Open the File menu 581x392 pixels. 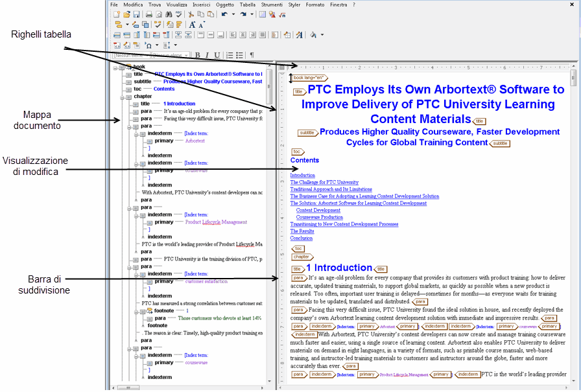tap(114, 5)
